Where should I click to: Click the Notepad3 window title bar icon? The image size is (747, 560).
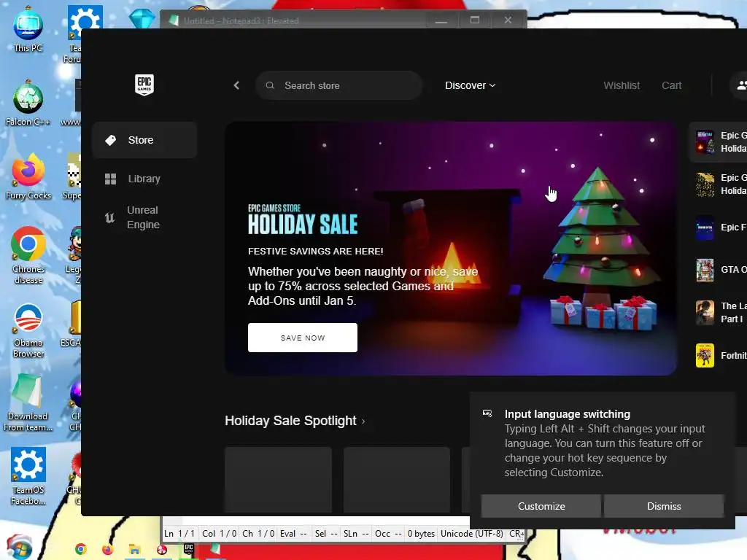(x=174, y=20)
